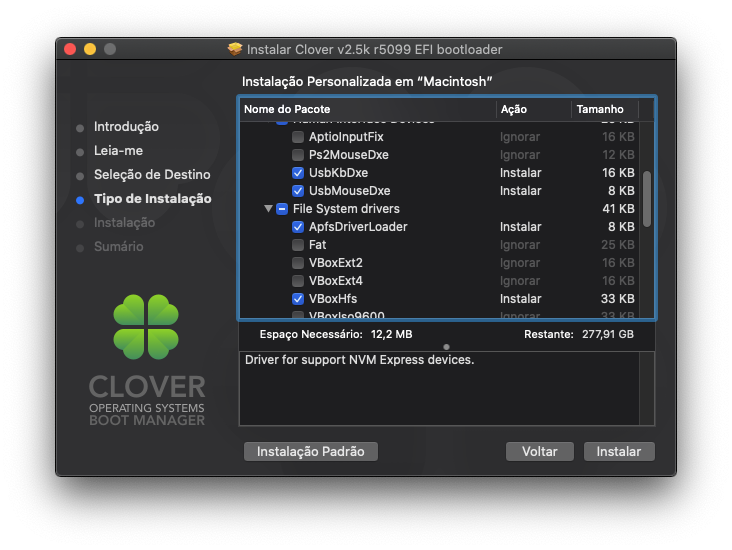Uncheck the UsbMouseDxe driver
Screen dimensions: 732x550
coord(297,190)
